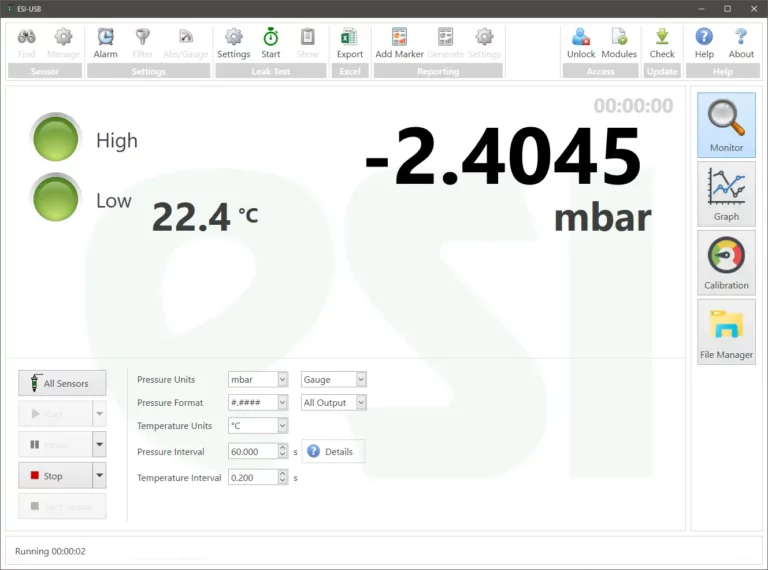Click the mbar unit label on display

point(602,218)
